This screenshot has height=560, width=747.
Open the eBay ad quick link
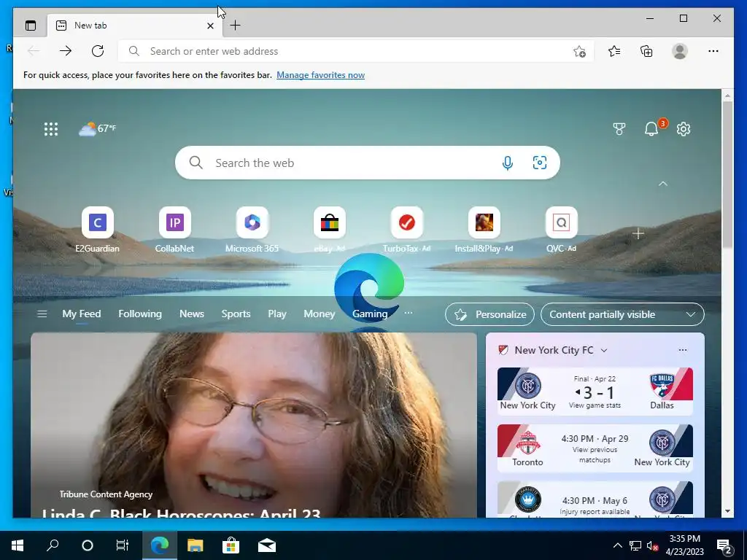(329, 230)
